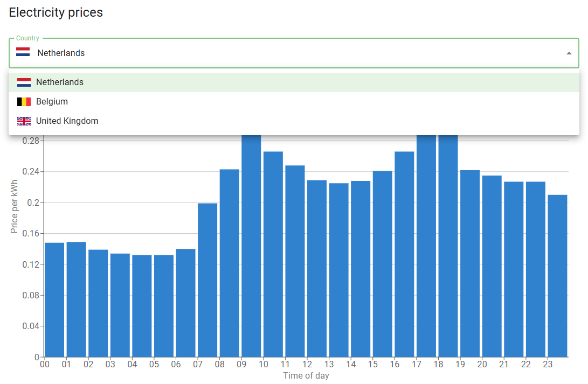The height and width of the screenshot is (384, 588).
Task: Click the hour 23 label on the x-axis
Action: click(548, 364)
